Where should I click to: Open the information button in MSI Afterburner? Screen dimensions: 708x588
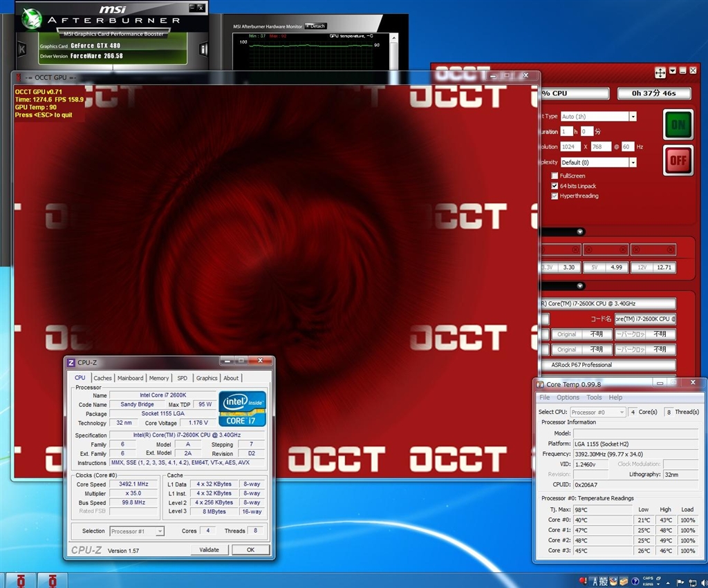tap(204, 49)
